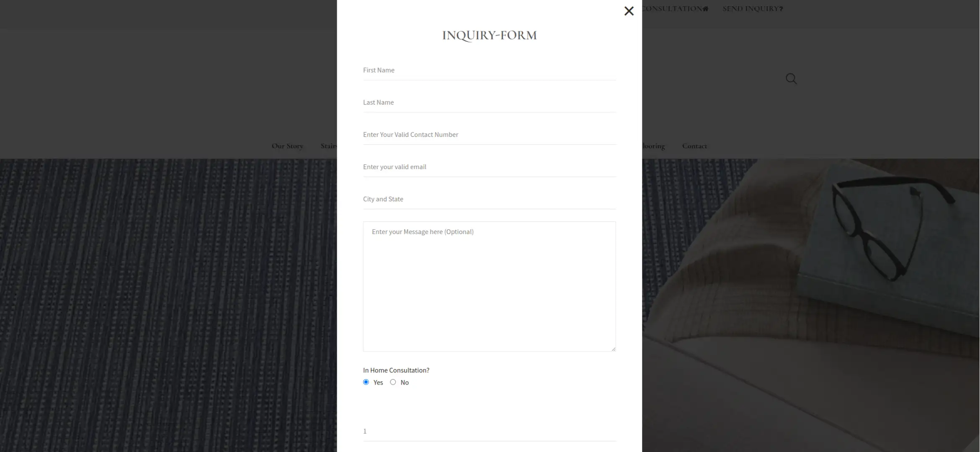Select the valid email input
Image resolution: width=980 pixels, height=452 pixels.
(x=489, y=167)
